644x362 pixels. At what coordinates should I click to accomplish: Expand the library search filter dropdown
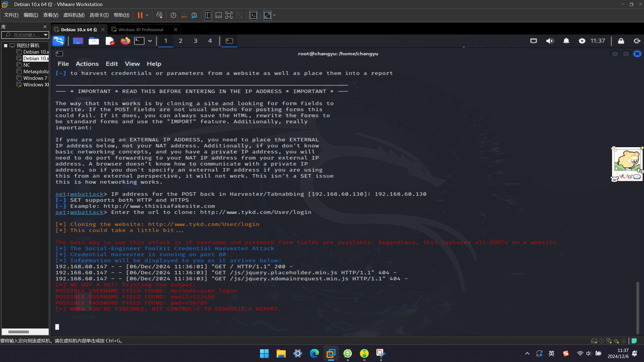[46, 35]
